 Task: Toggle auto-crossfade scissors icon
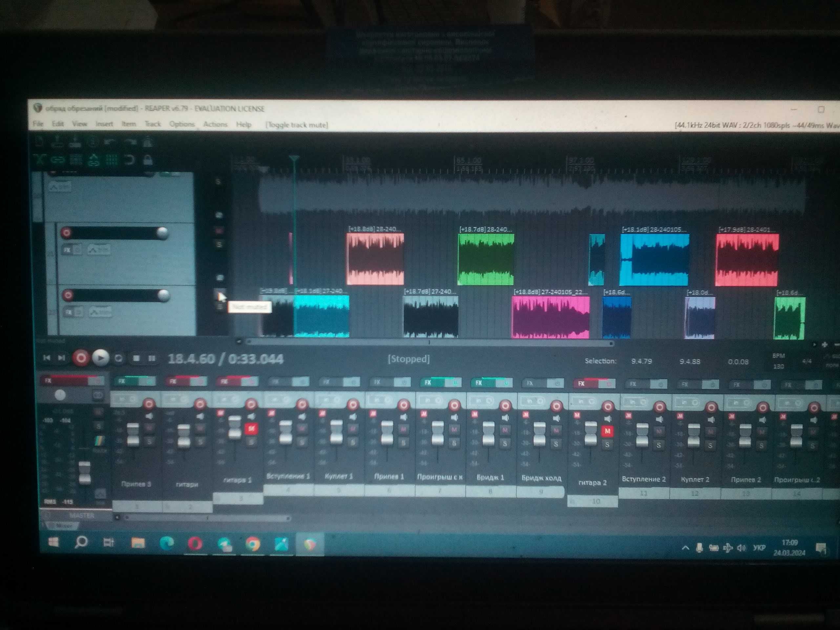(39, 160)
